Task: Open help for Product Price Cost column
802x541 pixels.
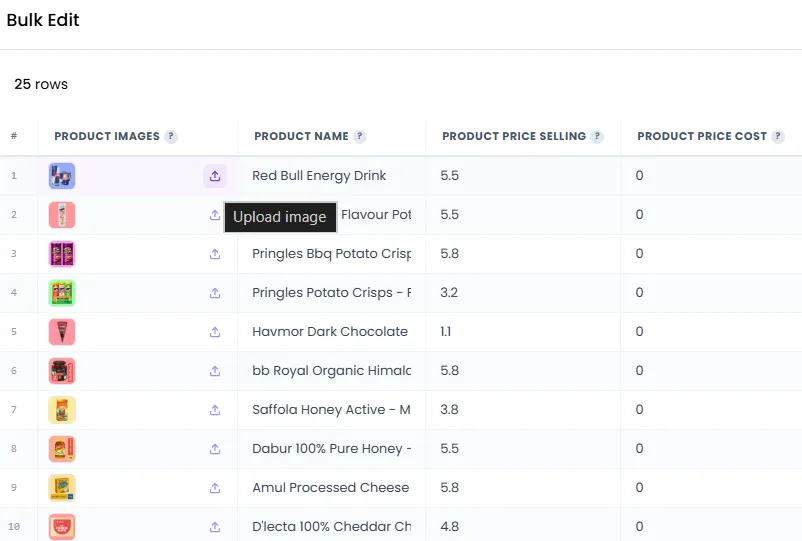Action: pyautogui.click(x=778, y=137)
